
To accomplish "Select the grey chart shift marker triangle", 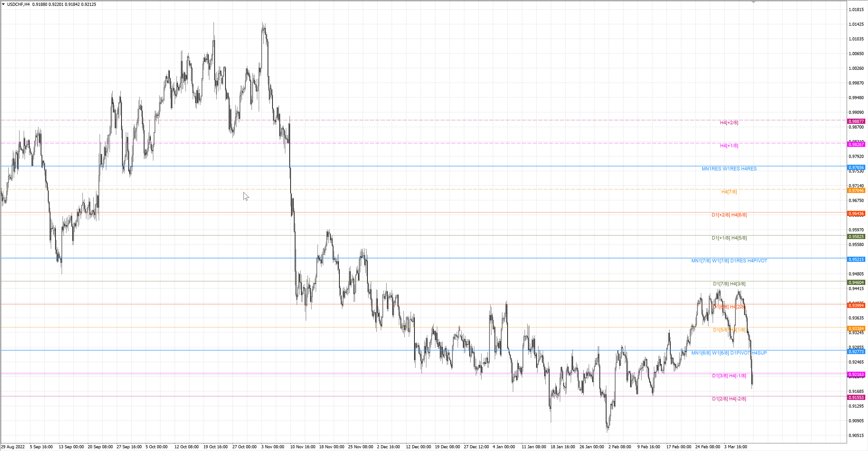I will pos(753,2).
